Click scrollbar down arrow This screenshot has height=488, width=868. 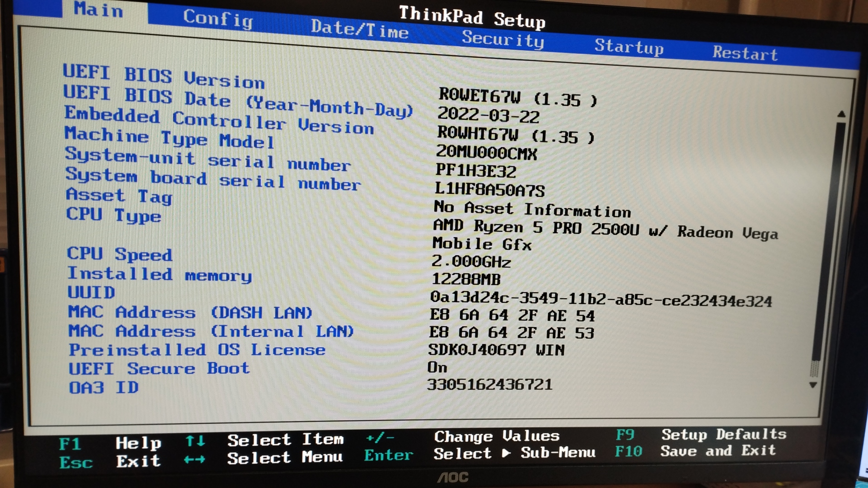point(813,385)
